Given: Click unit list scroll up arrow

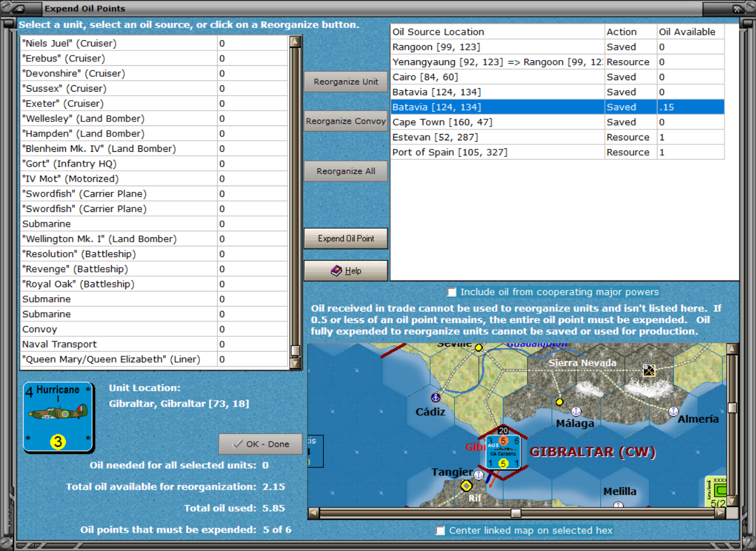Looking at the screenshot, I should [296, 41].
